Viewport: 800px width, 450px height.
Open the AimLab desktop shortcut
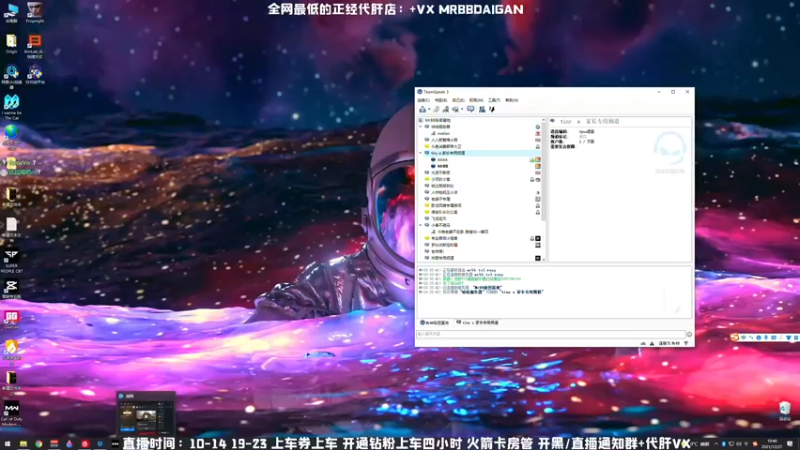click(34, 46)
